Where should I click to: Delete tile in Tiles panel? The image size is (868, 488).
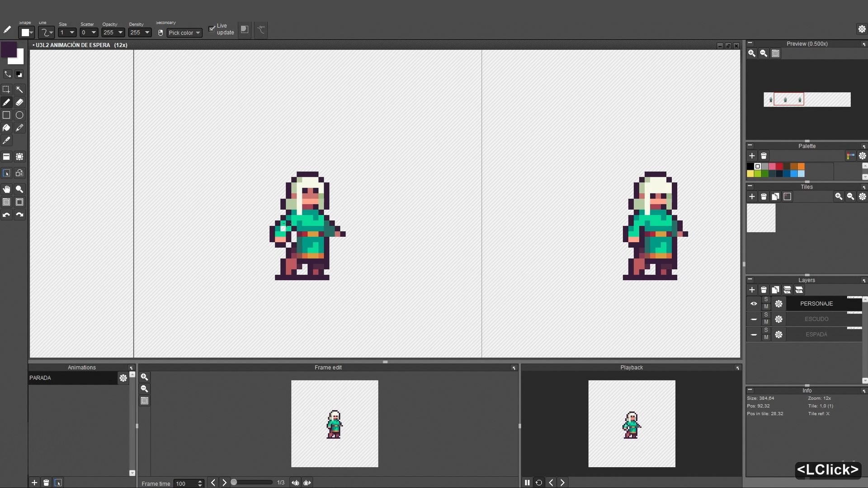[x=764, y=197]
